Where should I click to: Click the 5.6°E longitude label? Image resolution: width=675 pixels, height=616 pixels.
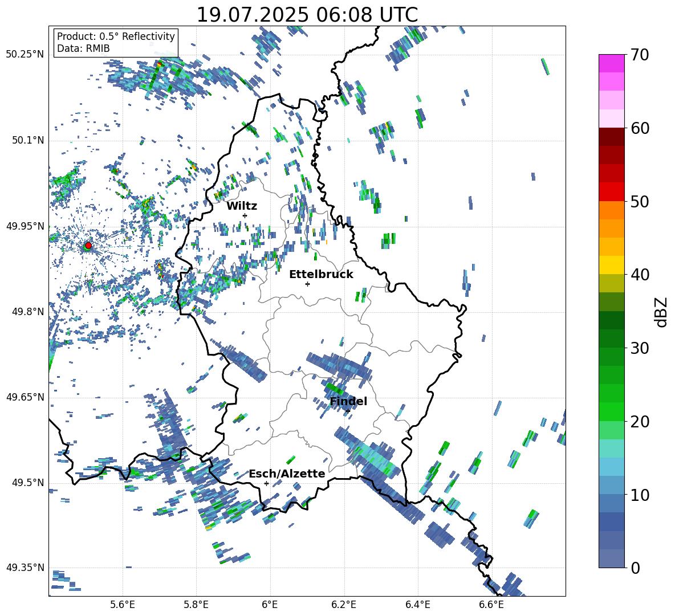pyautogui.click(x=123, y=605)
